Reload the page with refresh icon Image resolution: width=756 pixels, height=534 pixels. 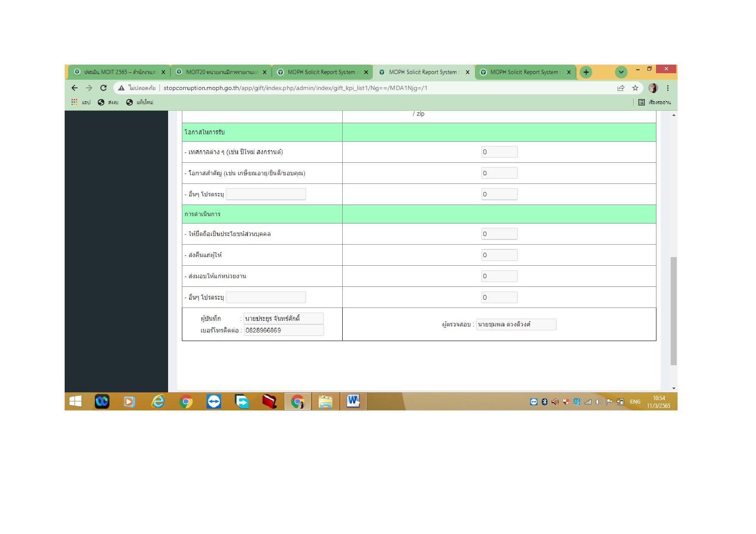(x=103, y=88)
